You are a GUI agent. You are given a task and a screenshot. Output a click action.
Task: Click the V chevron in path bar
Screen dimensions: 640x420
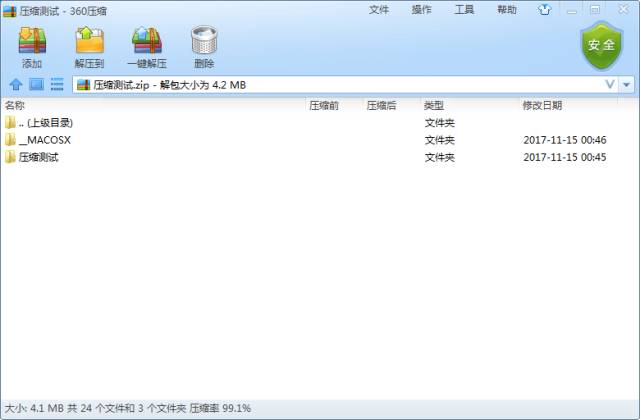point(610,84)
